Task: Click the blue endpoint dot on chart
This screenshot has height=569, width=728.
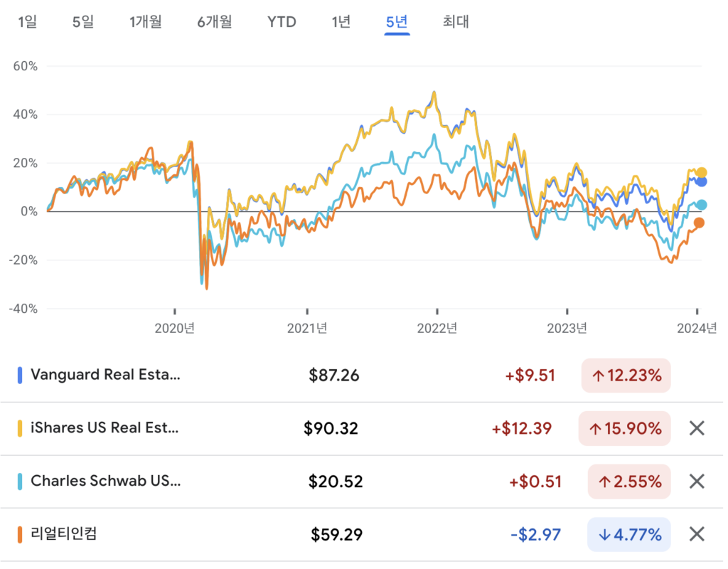Action: tap(701, 181)
